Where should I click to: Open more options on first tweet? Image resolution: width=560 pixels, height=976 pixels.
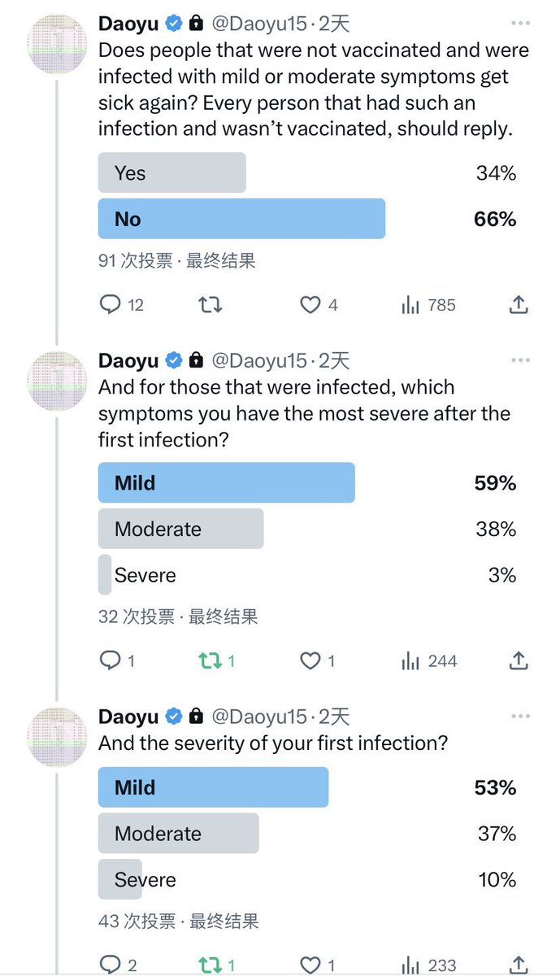520,24
